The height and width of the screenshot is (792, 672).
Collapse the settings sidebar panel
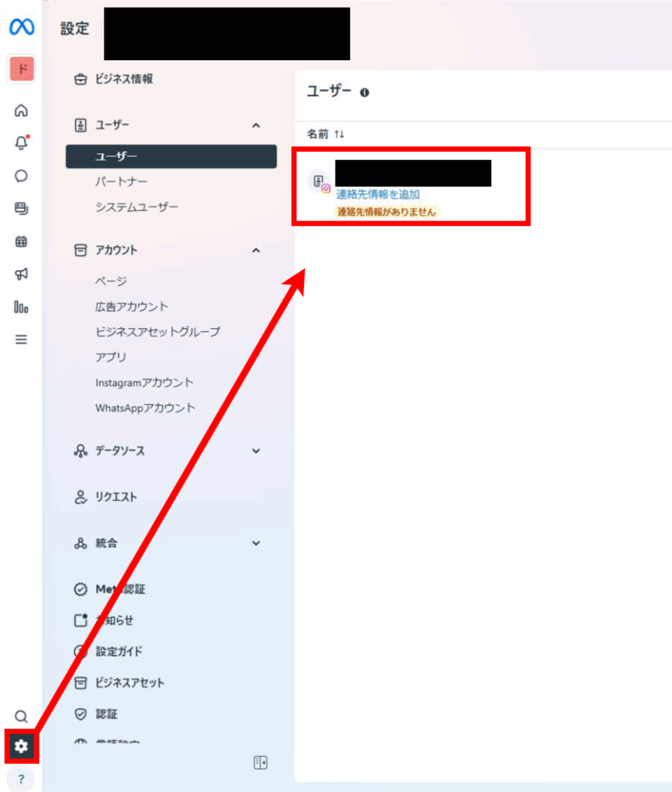coord(261,762)
